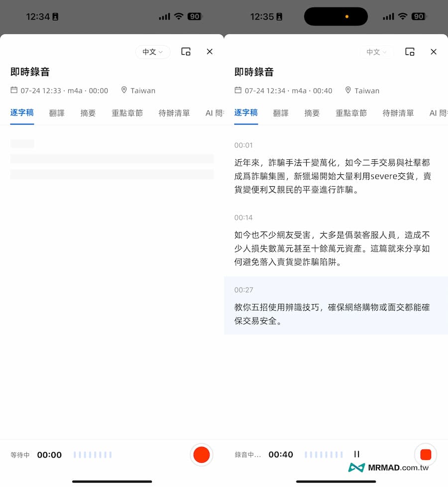Select 重點章節 tab on left screen

(x=127, y=113)
